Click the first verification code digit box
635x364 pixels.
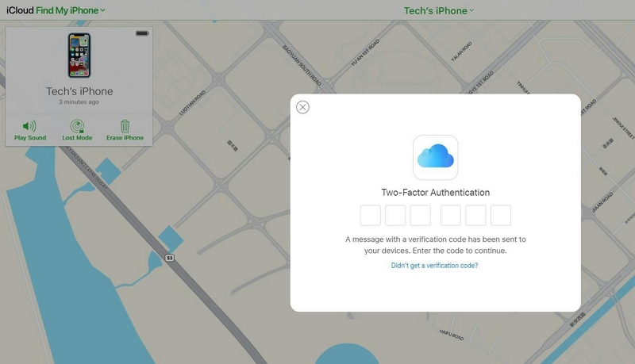370,215
